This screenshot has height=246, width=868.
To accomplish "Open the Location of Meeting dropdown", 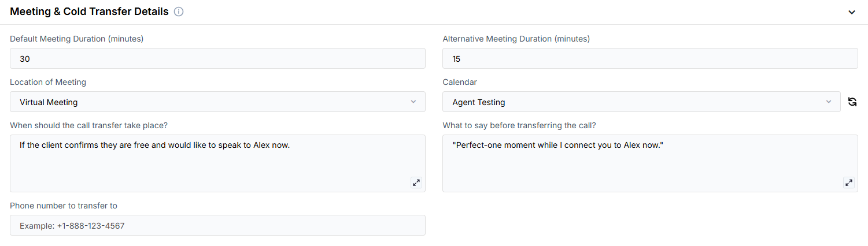I will point(217,102).
